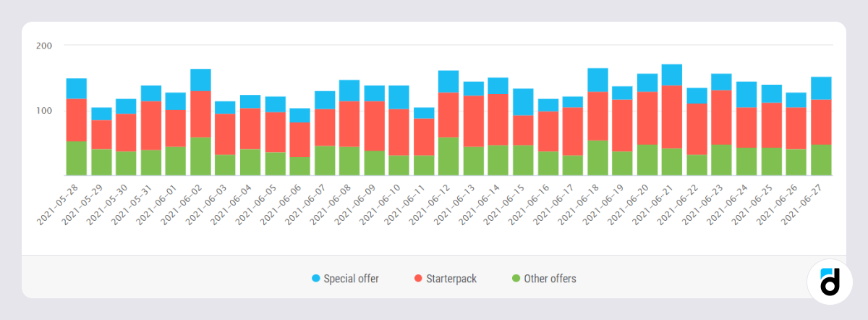The width and height of the screenshot is (868, 320).
Task: Click the red segment of 2021-06-27 bar
Action: [821, 122]
